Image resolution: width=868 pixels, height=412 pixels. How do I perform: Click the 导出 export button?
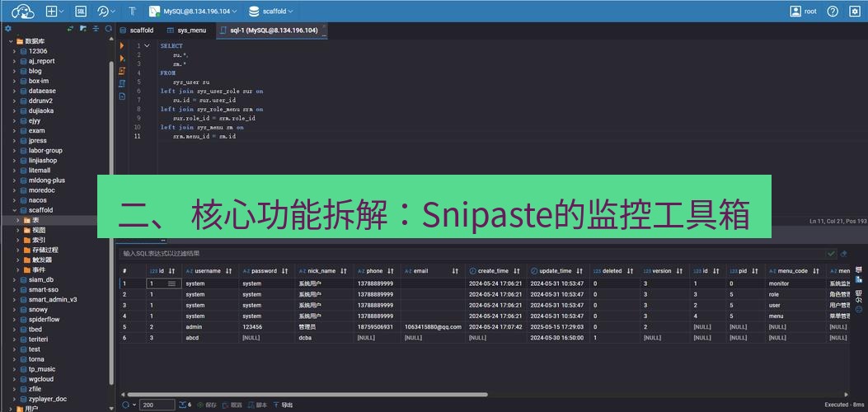(284, 405)
